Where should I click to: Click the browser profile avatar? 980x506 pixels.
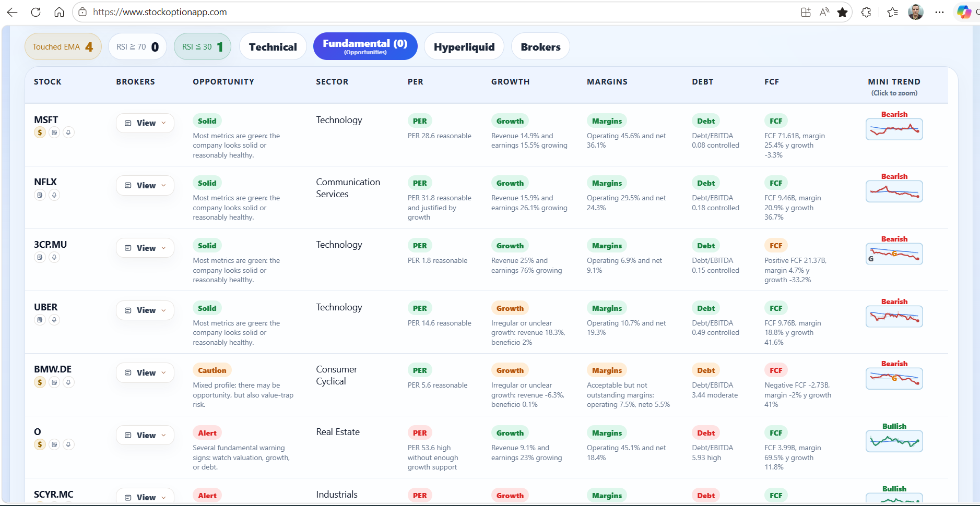tap(916, 12)
